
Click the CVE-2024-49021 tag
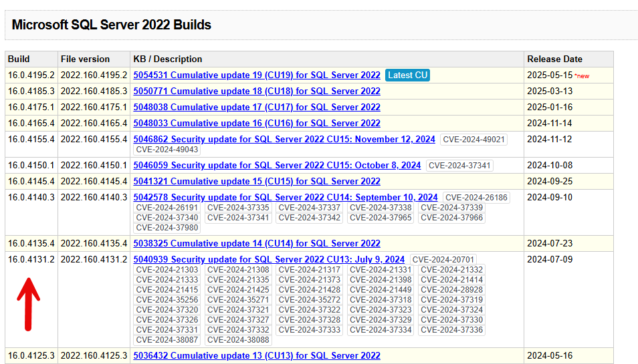473,139
